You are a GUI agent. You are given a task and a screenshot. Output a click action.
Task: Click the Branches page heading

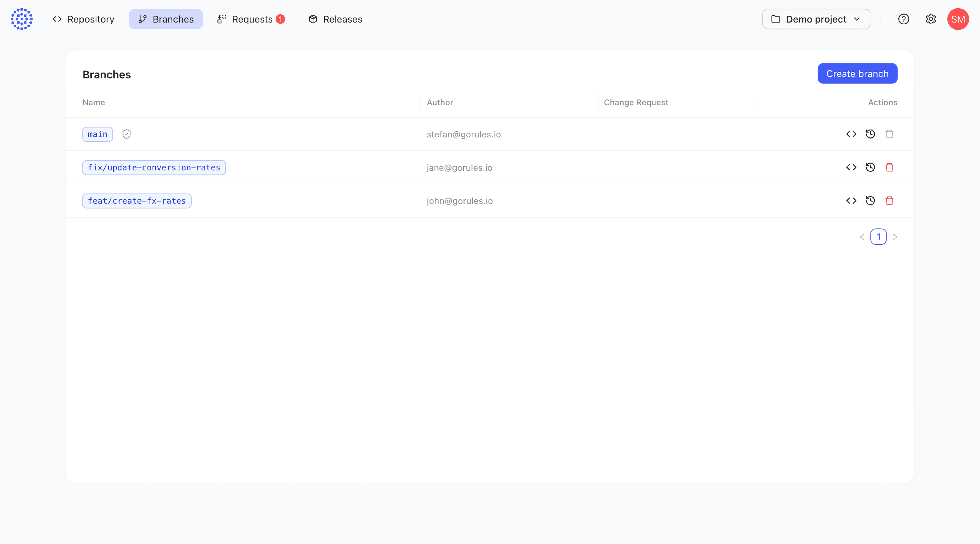coord(106,75)
